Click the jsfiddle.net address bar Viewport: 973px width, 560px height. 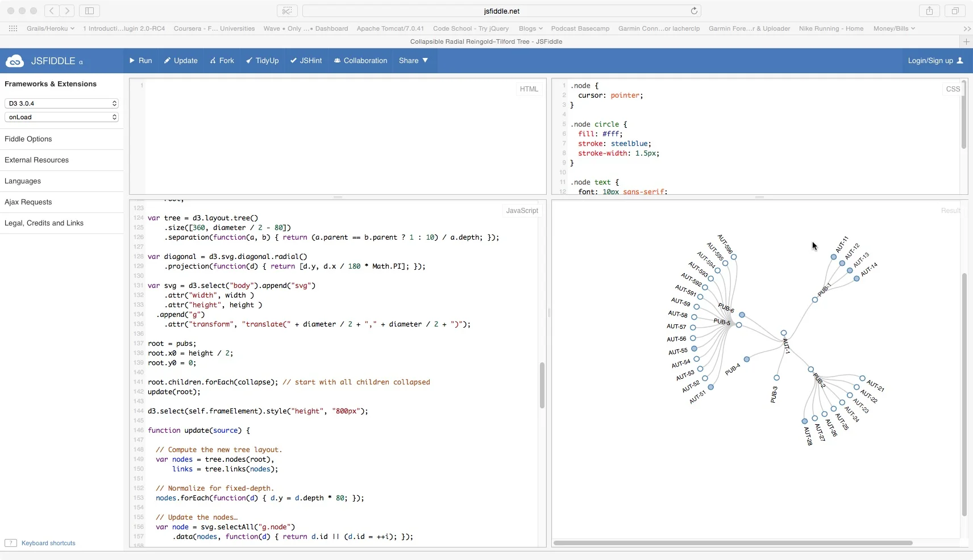coord(502,11)
